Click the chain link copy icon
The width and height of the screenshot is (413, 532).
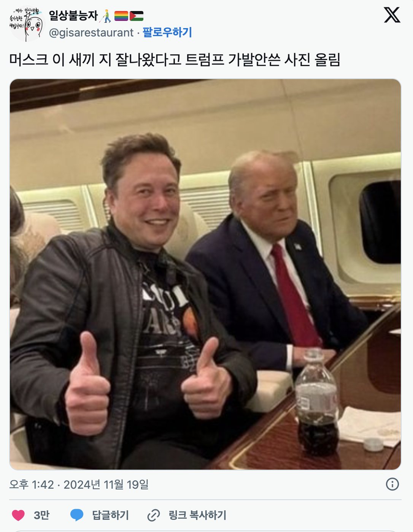pos(154,515)
